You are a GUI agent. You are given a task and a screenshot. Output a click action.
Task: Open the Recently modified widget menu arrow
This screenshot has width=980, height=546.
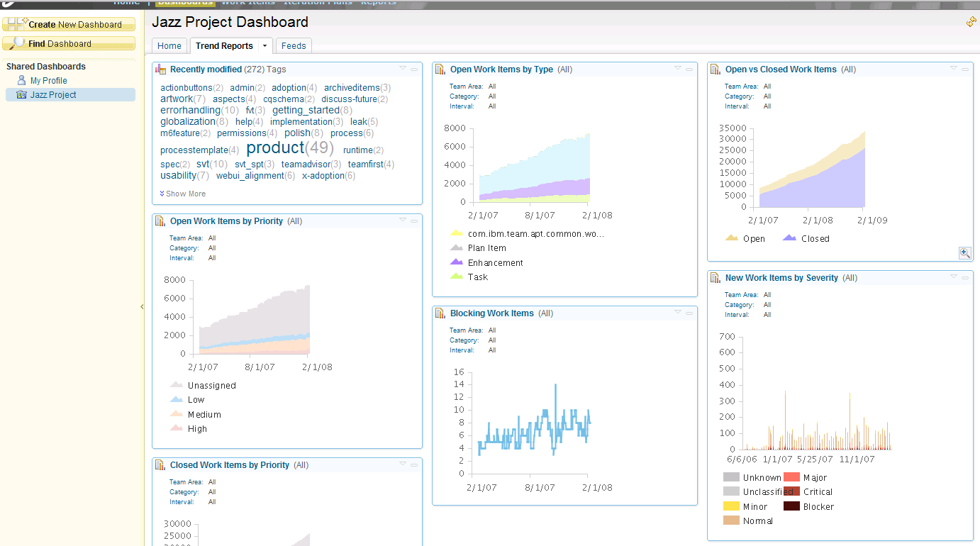point(403,68)
